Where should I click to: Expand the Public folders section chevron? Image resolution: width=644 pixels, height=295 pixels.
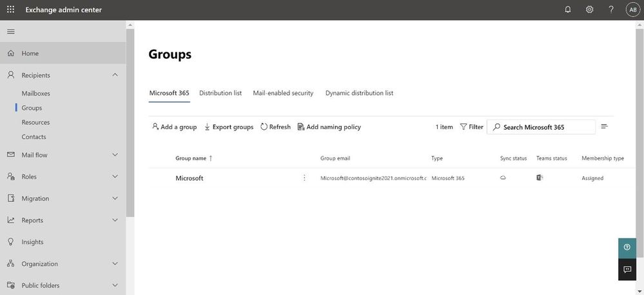pyautogui.click(x=115, y=285)
